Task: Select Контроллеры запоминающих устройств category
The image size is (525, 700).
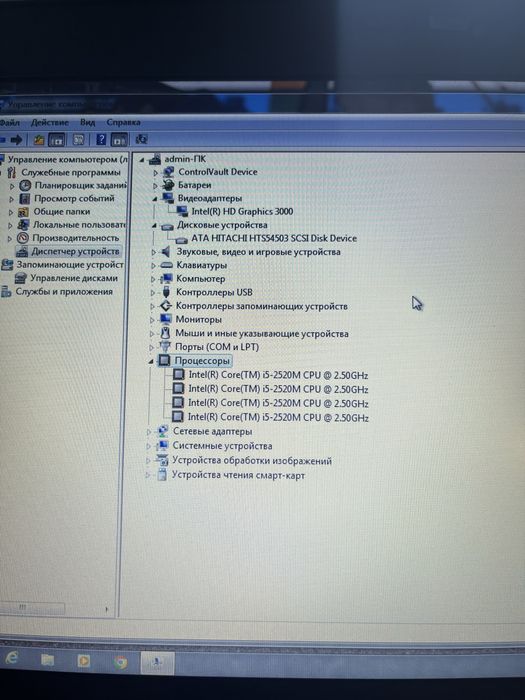Action: (x=262, y=306)
